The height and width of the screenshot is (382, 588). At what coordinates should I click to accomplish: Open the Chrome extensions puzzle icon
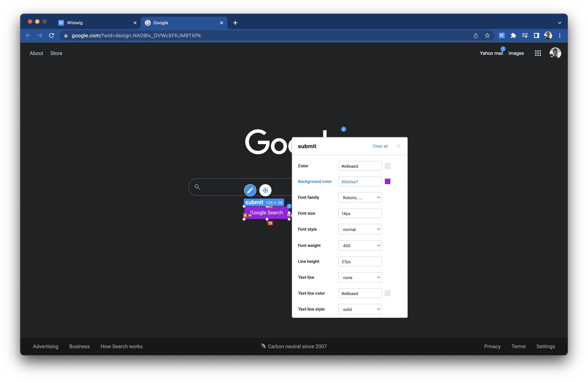(513, 35)
